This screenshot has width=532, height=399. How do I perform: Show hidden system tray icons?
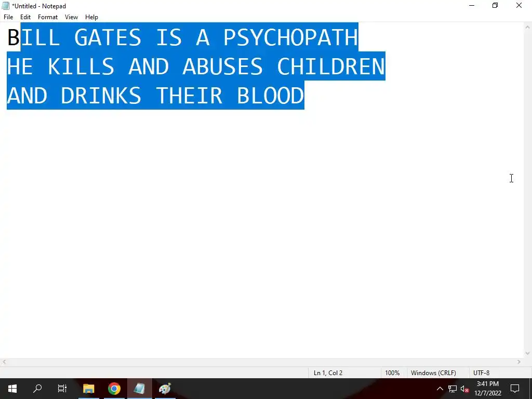440,389
